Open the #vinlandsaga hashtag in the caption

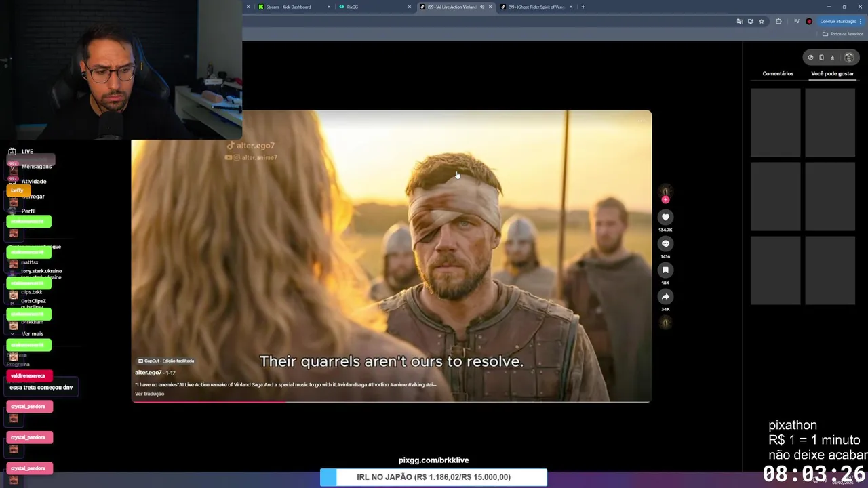pyautogui.click(x=351, y=384)
